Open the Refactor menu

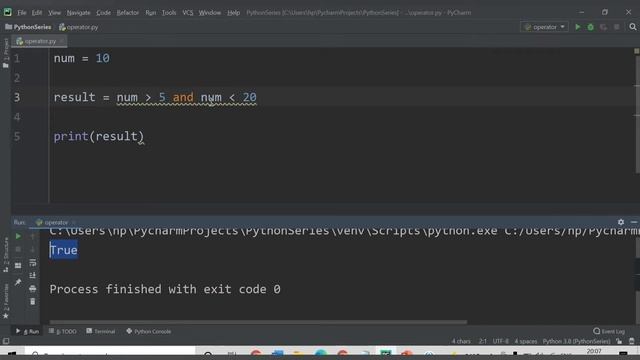point(127,13)
